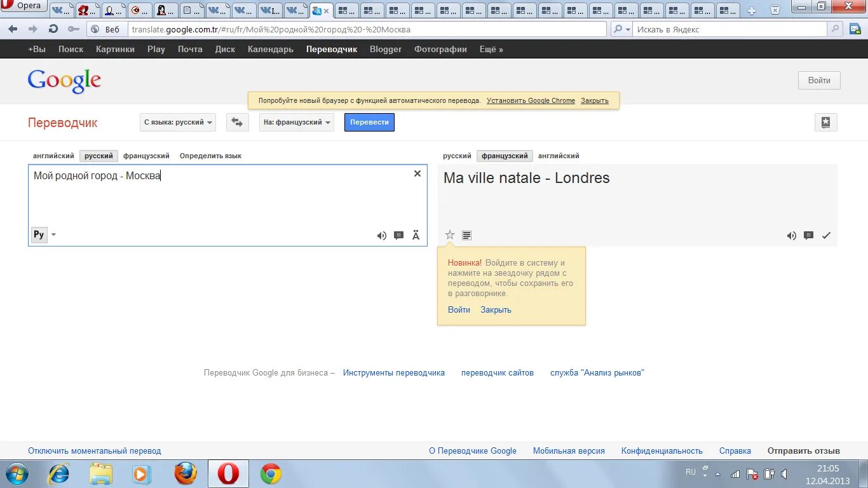Viewport: 868px width, 488px height.
Task: Open the Windows Start menu
Action: click(x=17, y=474)
